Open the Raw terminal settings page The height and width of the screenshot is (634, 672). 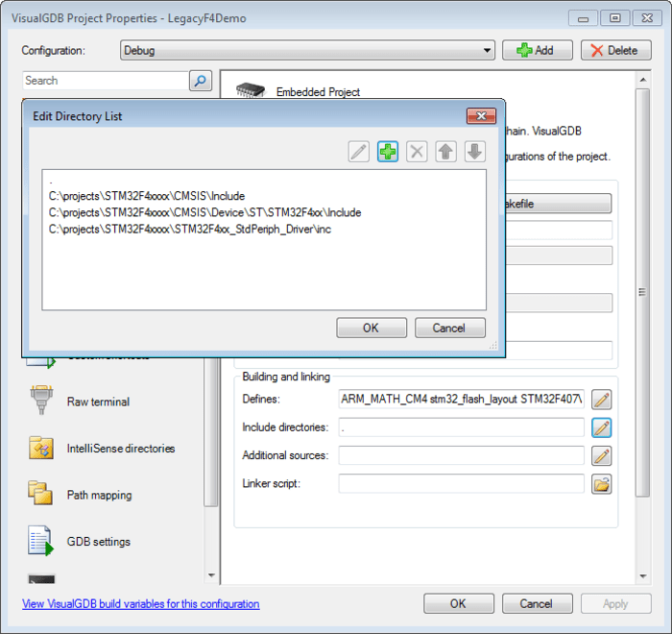(98, 402)
